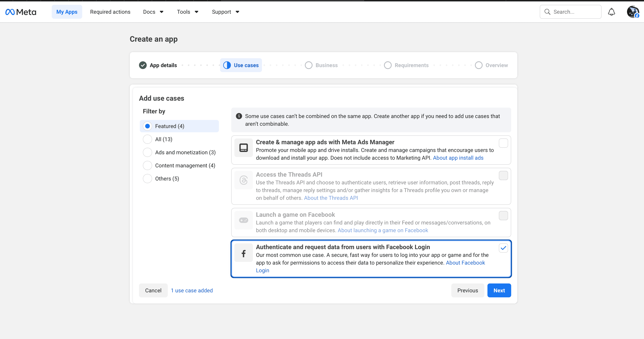Open the My Apps tab
The image size is (644, 339).
[x=67, y=12]
